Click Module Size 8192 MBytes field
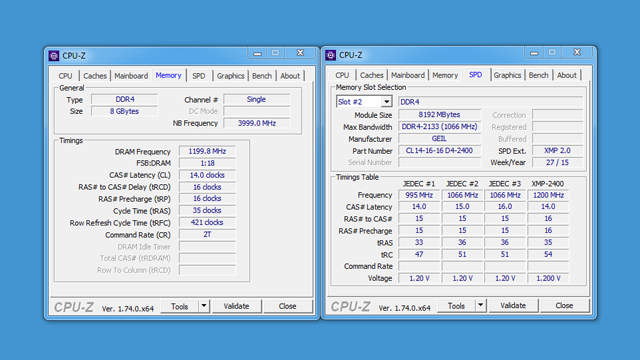The height and width of the screenshot is (360, 640). click(439, 115)
